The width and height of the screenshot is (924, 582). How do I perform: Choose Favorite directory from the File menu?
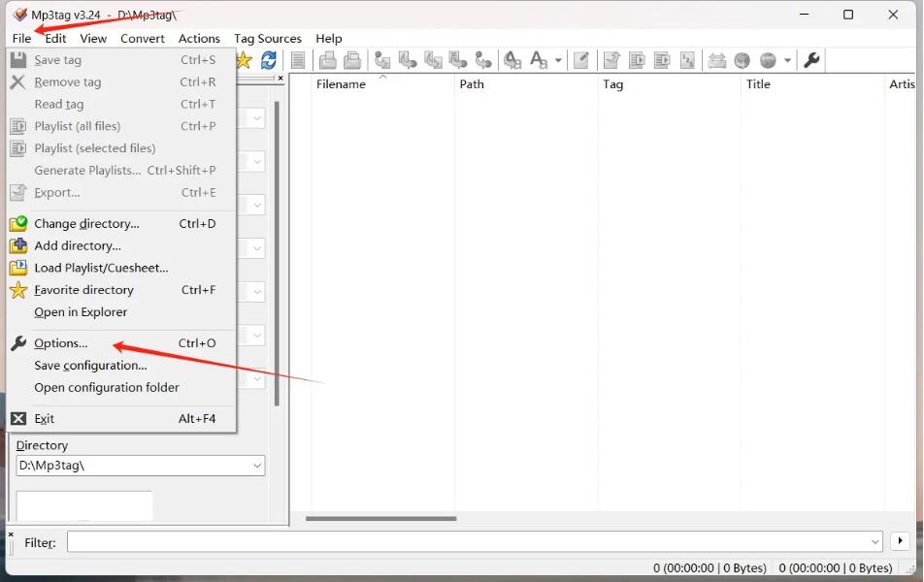pyautogui.click(x=121, y=290)
